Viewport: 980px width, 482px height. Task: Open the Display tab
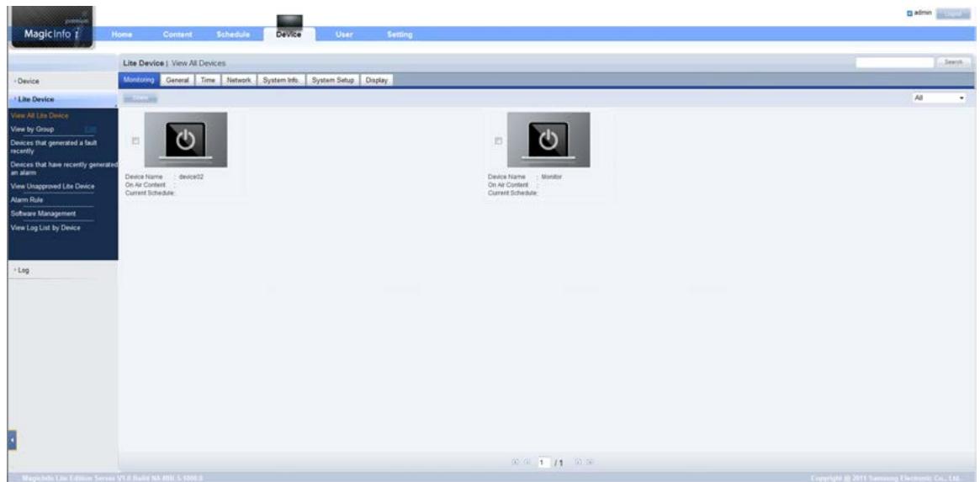pyautogui.click(x=376, y=81)
